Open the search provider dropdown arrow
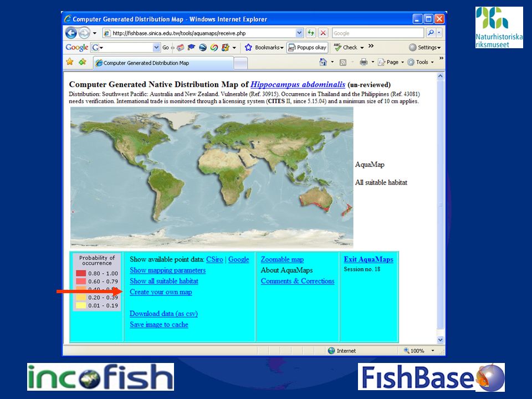Screen dimensions: 532x399 coord(439,33)
